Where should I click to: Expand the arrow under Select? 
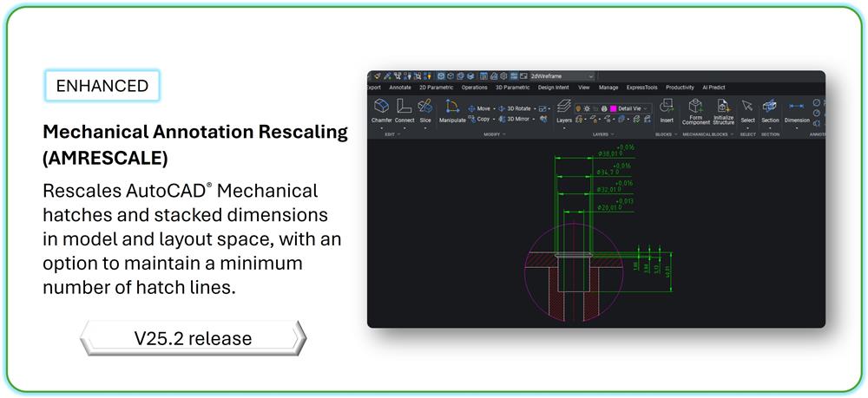[747, 128]
